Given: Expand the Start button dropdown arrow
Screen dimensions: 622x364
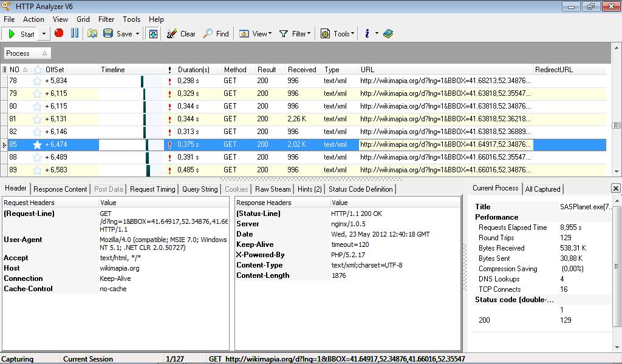Looking at the screenshot, I should pyautogui.click(x=44, y=34).
